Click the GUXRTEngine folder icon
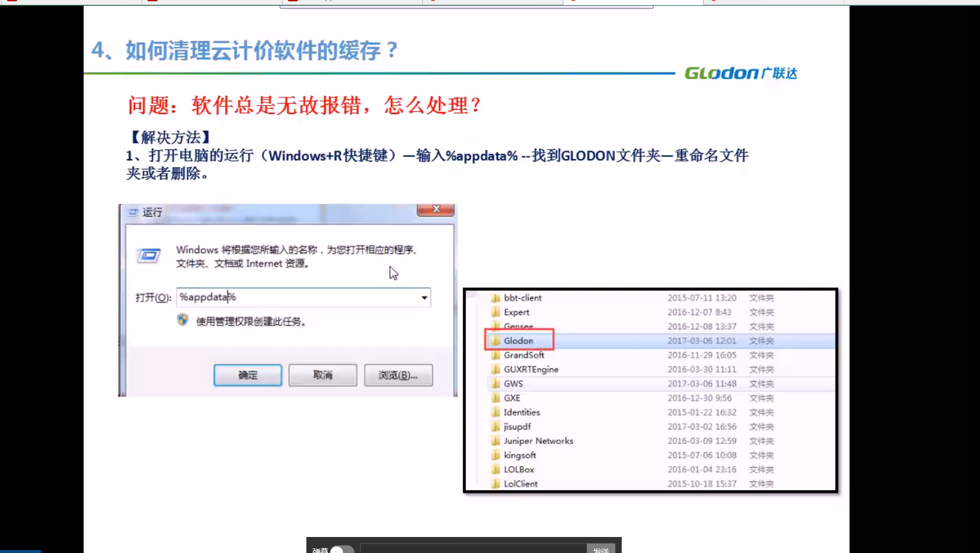 pos(495,369)
